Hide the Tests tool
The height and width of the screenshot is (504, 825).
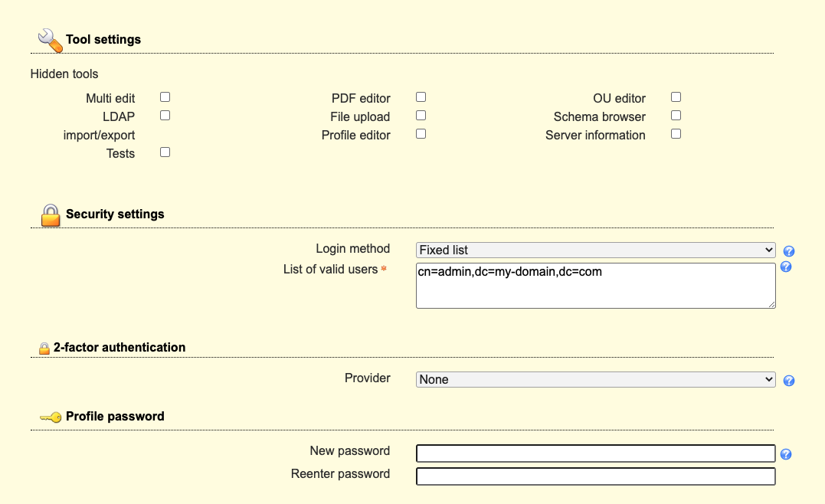click(x=165, y=151)
